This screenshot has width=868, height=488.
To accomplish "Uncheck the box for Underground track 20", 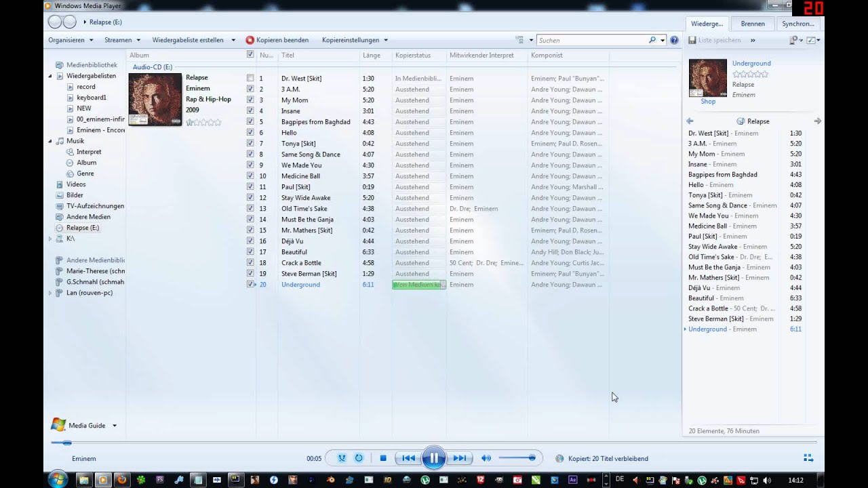I will point(250,284).
